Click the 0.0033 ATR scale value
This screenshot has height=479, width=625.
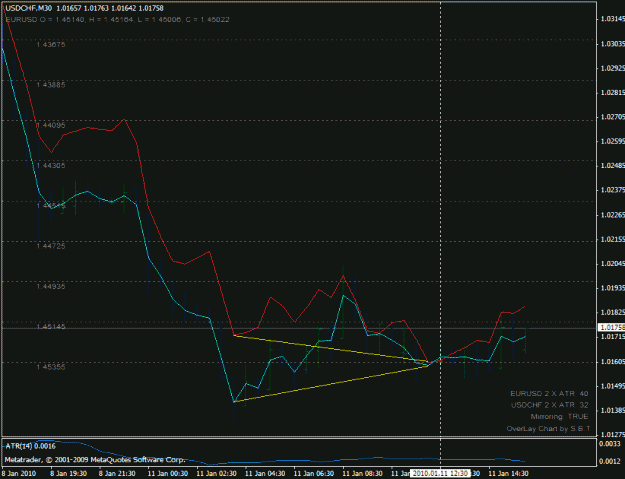pos(611,444)
